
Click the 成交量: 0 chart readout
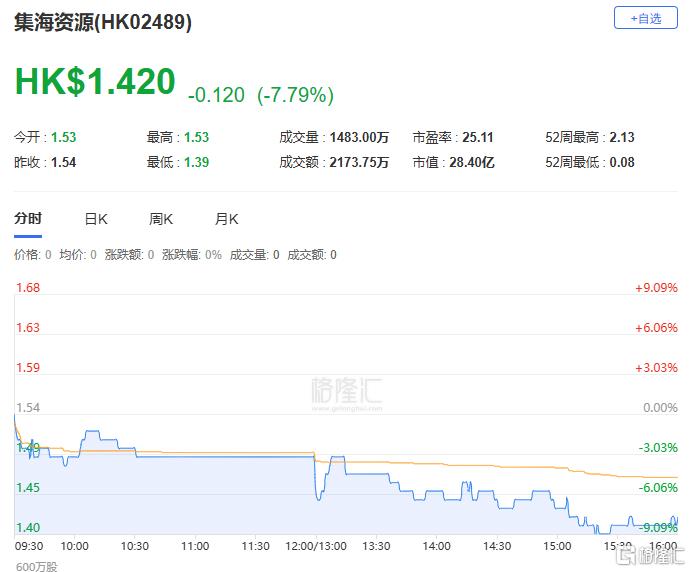coord(254,255)
